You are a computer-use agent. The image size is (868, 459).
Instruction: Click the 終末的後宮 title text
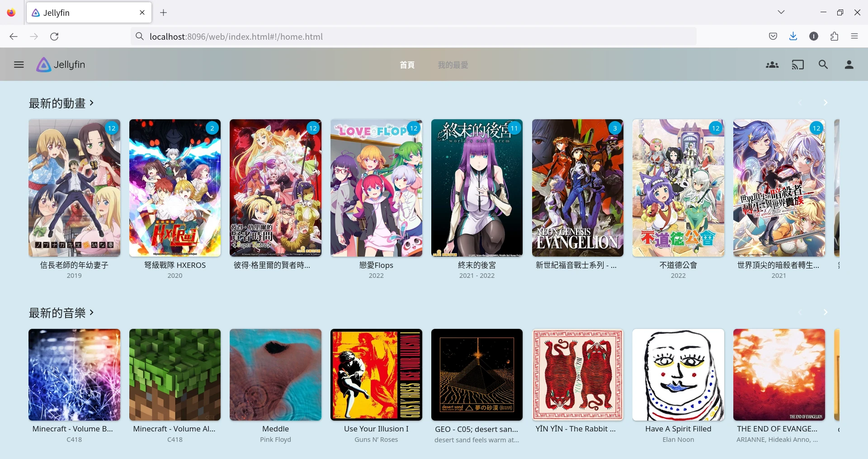(477, 265)
